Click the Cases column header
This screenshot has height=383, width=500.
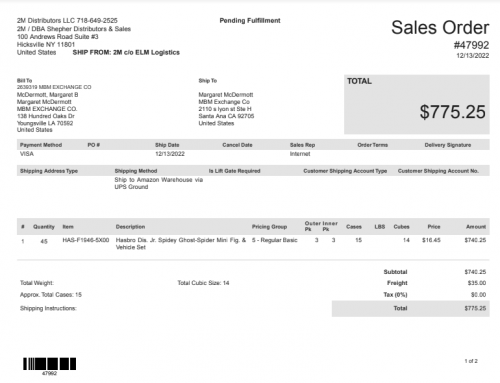click(354, 227)
